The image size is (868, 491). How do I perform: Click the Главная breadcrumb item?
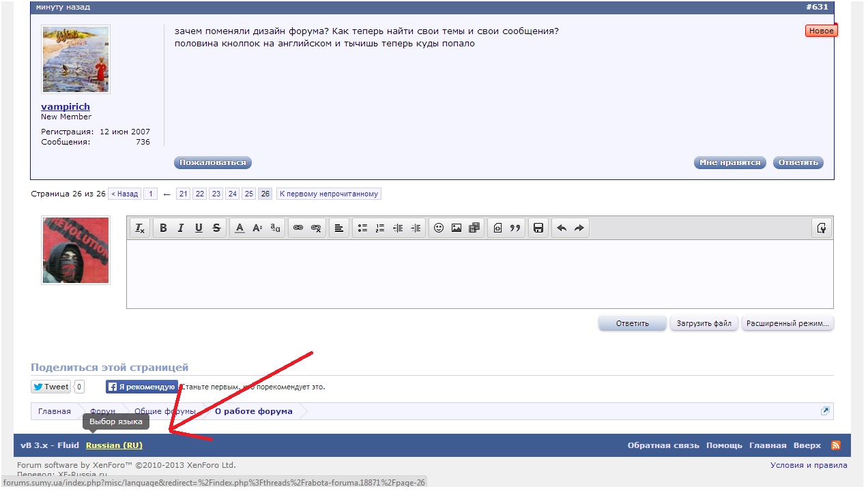[55, 411]
